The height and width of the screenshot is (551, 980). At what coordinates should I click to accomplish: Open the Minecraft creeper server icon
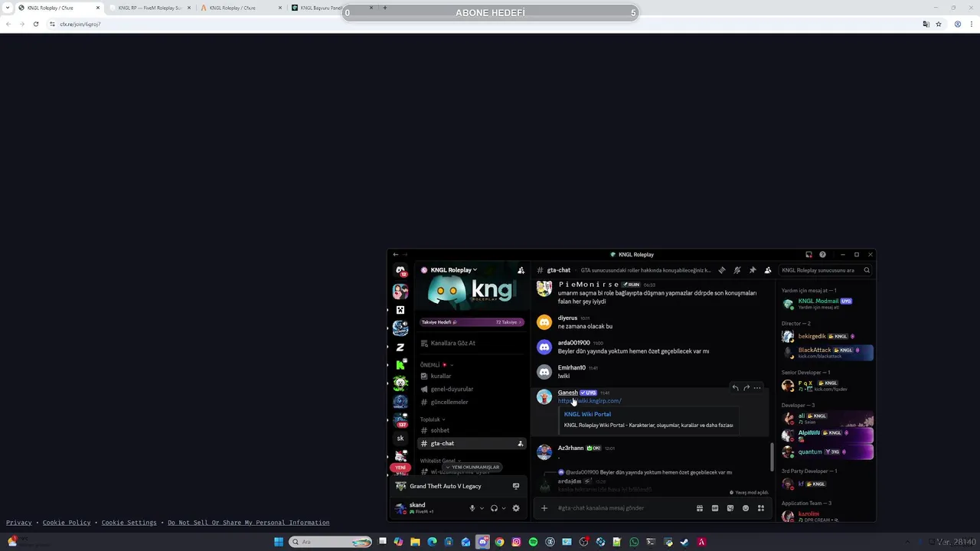(400, 310)
